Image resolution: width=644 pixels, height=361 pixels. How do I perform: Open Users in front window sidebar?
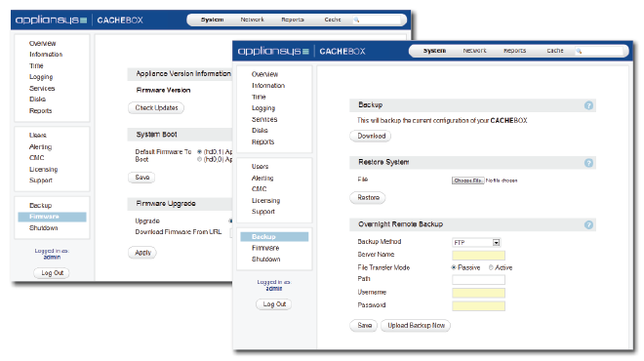pyautogui.click(x=260, y=166)
